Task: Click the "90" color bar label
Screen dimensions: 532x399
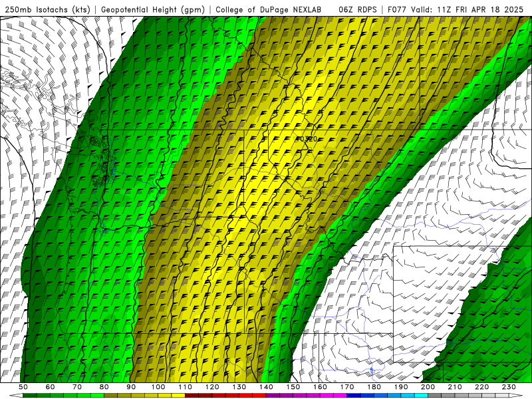Action: (131, 387)
